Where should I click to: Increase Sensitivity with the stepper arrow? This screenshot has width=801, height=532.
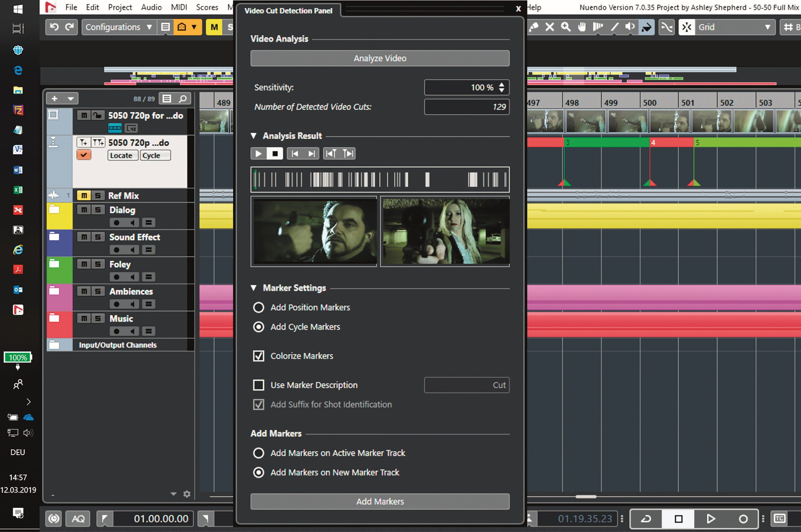coord(502,85)
